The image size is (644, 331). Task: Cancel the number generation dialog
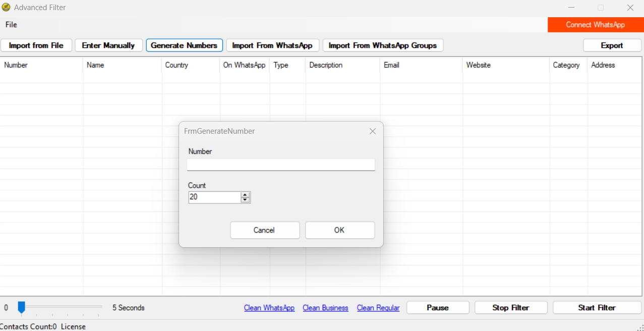click(264, 230)
